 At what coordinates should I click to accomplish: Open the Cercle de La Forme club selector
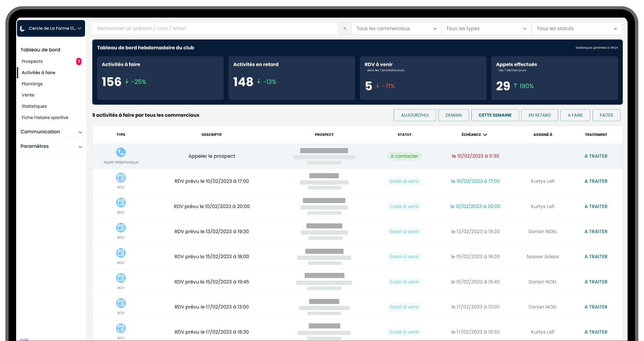tap(51, 28)
